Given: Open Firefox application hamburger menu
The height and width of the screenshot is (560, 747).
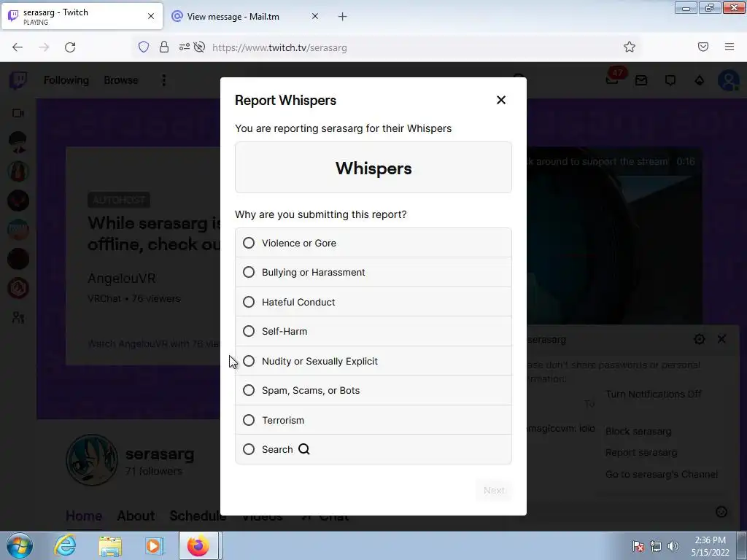Looking at the screenshot, I should [x=729, y=47].
